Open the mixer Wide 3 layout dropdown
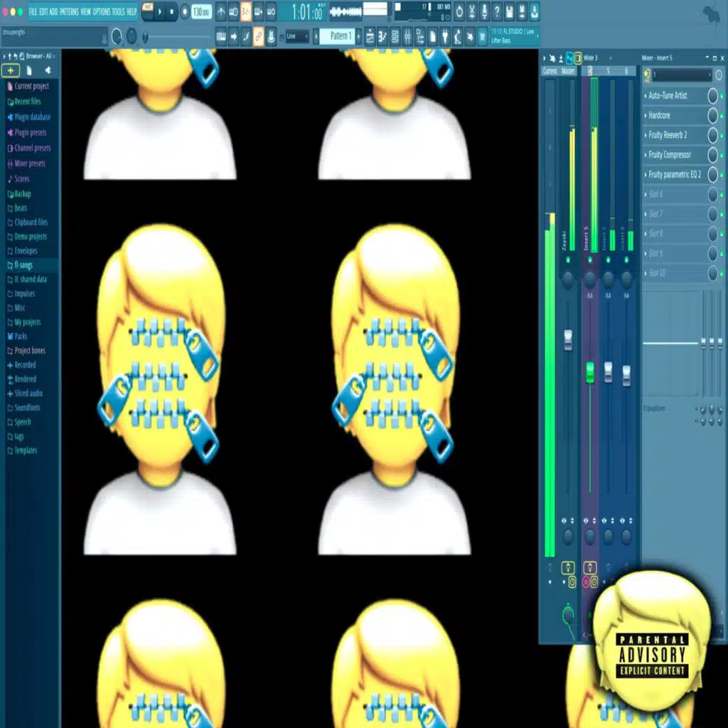This screenshot has height=728, width=728. coord(597,58)
